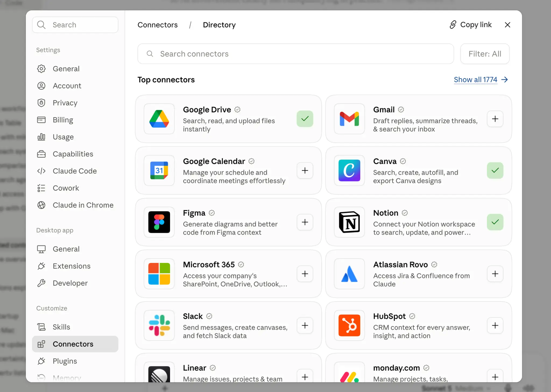551x392 pixels.
Task: Close the settings dialog
Action: (507, 25)
